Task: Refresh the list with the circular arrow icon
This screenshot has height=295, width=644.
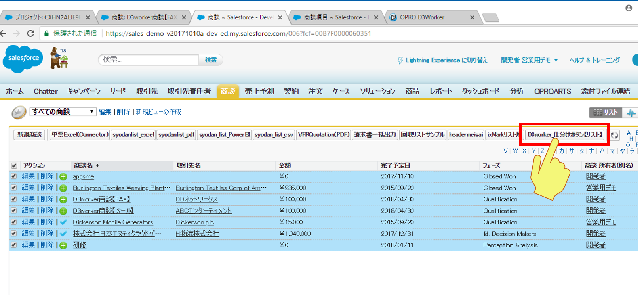Action: point(614,135)
